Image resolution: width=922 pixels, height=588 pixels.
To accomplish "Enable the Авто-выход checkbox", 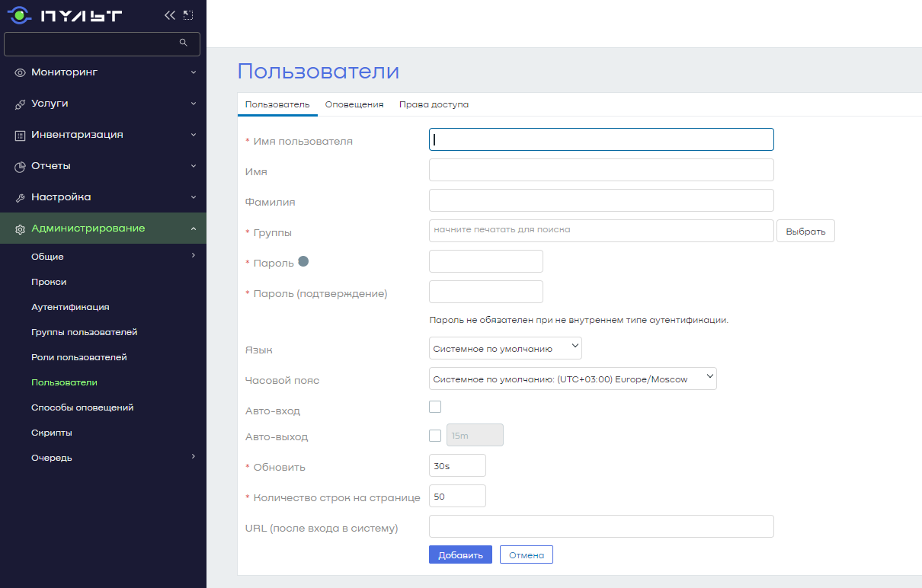I will pyautogui.click(x=435, y=435).
